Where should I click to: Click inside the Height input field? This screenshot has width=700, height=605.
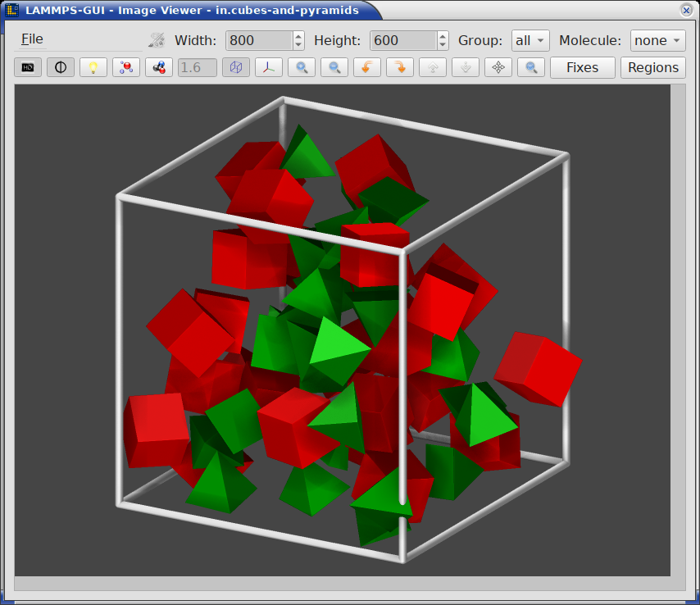[x=403, y=41]
